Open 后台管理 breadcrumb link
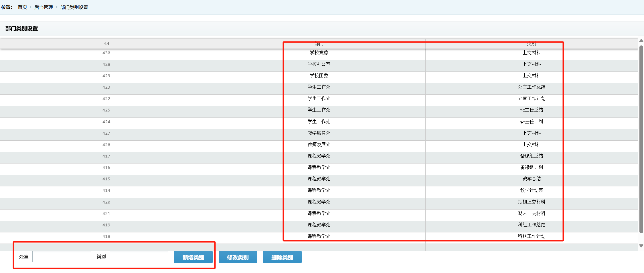Viewport: 644px width, 273px height. pos(44,7)
